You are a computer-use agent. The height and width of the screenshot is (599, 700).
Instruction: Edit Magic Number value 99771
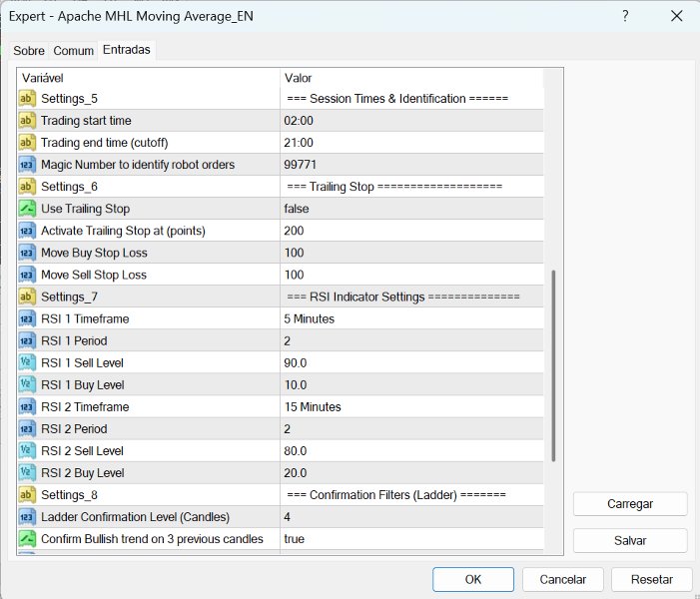(x=411, y=165)
